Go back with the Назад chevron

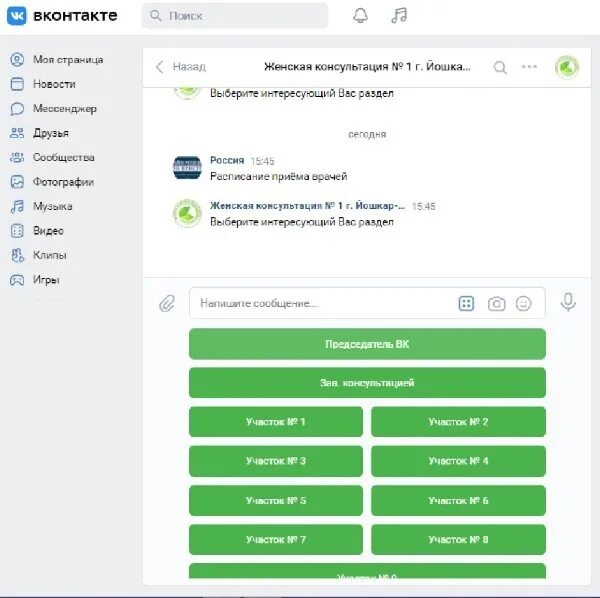[x=160, y=67]
